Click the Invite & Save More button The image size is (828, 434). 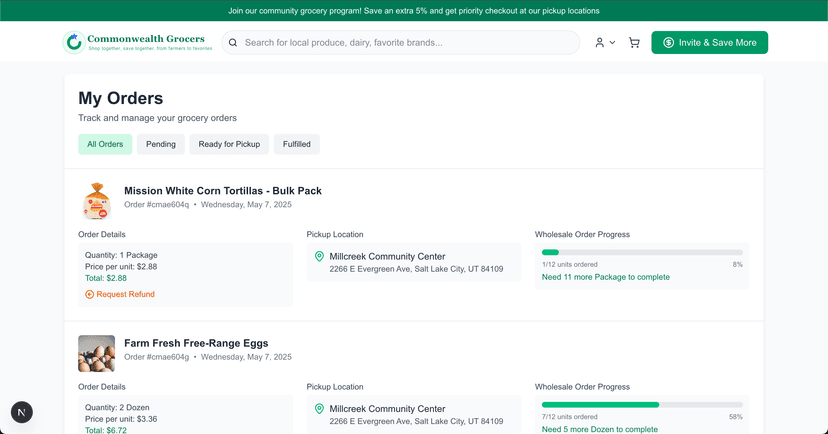pyautogui.click(x=709, y=43)
